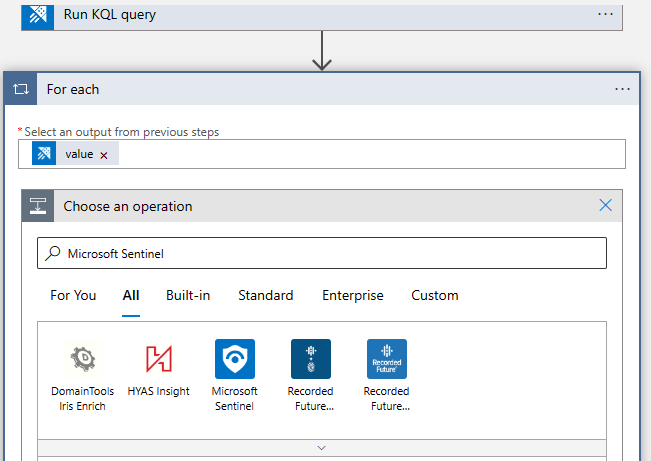Click the HYAS Insight label

(159, 391)
